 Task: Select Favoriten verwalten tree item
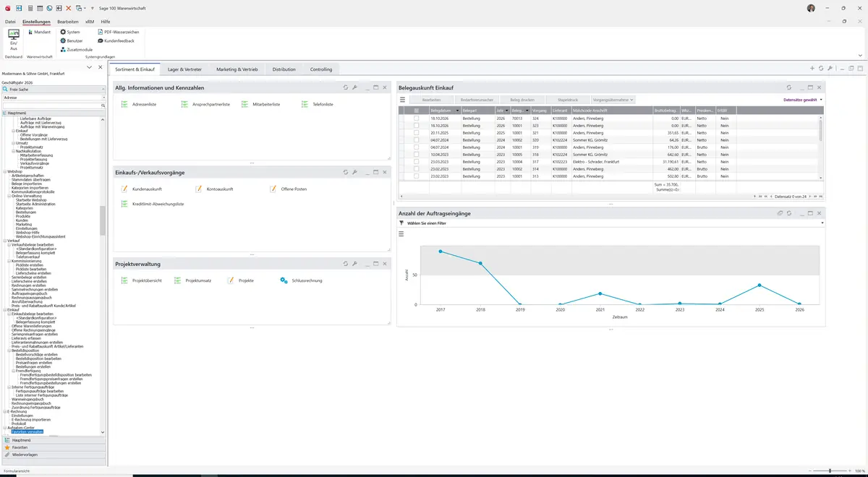pos(27,431)
